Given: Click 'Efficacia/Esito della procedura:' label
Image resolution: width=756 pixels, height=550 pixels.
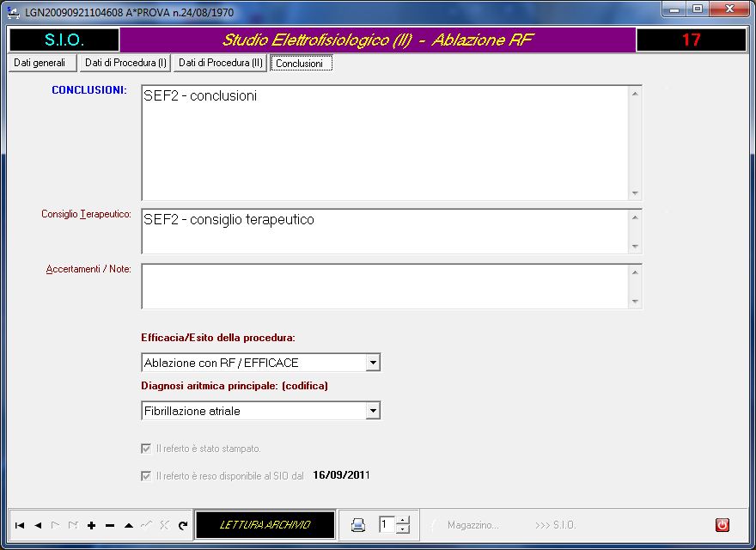Looking at the screenshot, I should pyautogui.click(x=218, y=338).
